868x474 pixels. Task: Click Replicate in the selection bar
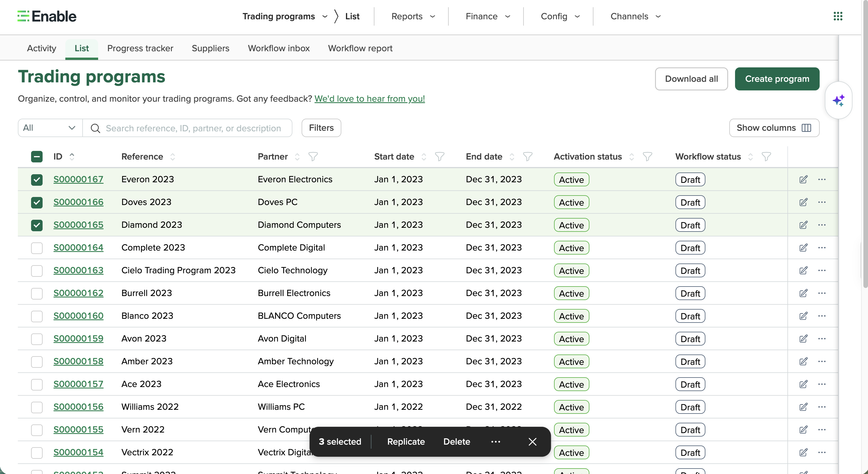click(406, 442)
